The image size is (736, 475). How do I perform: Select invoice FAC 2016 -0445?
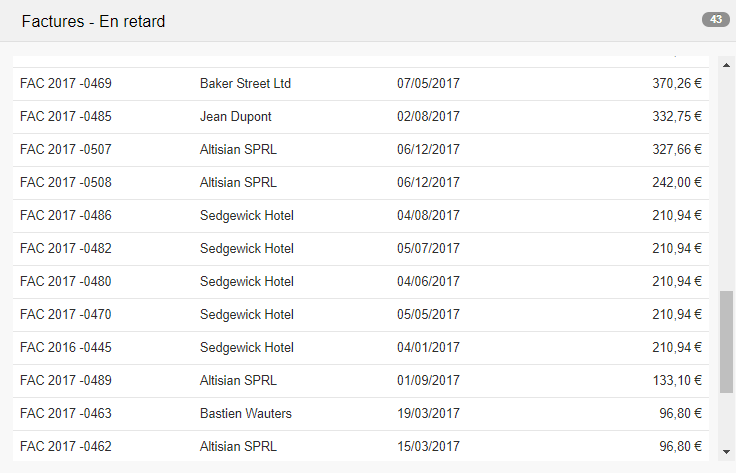[x=66, y=348]
